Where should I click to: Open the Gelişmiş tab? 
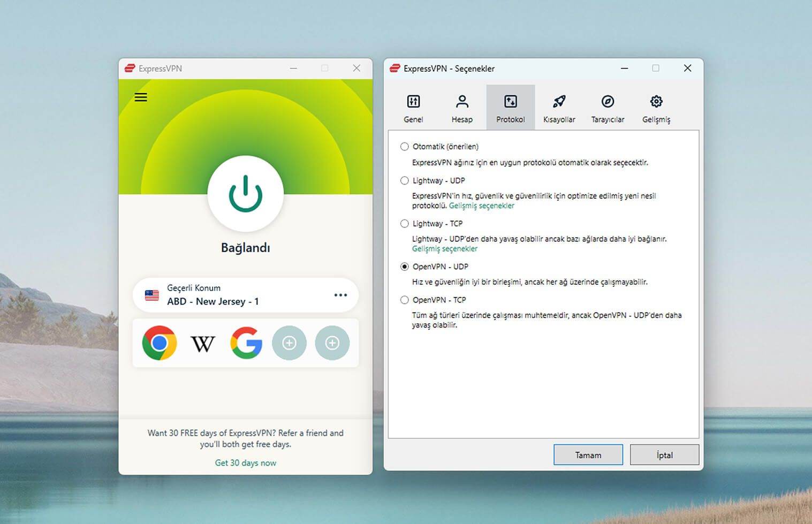[x=656, y=108]
